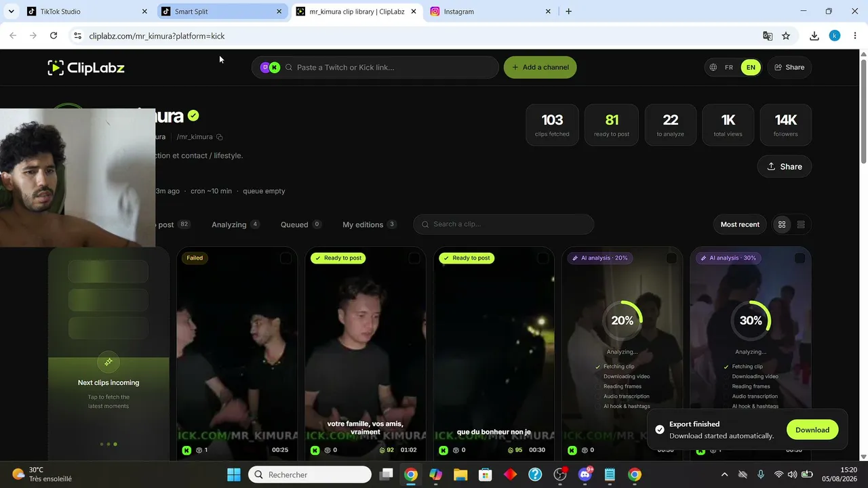Reload the ClipLabz page
The image size is (868, 488).
(54, 36)
